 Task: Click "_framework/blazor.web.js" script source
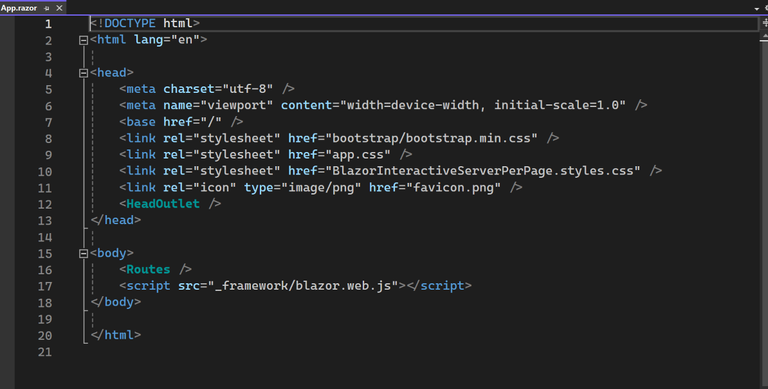pyautogui.click(x=303, y=286)
